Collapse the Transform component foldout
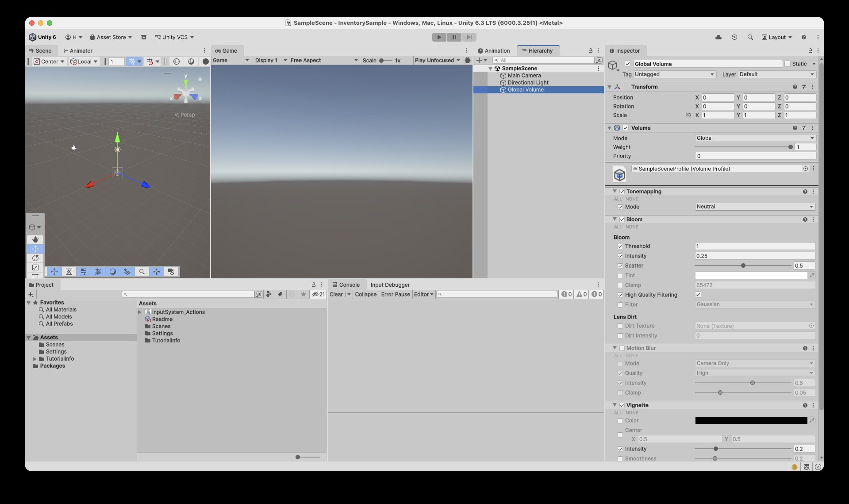Viewport: 849px width, 504px height. tap(609, 87)
